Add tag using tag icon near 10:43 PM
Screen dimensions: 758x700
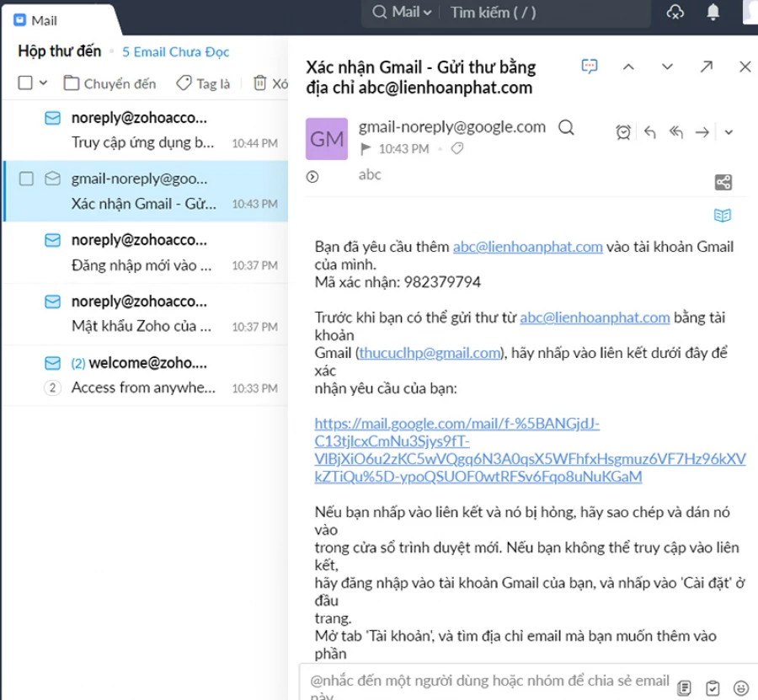coord(456,148)
